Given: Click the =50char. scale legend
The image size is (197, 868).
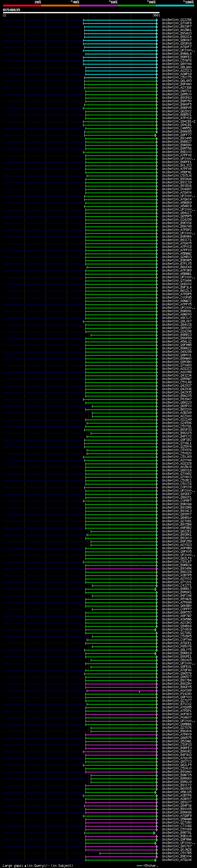Looking at the screenshot, I should (147, 865).
